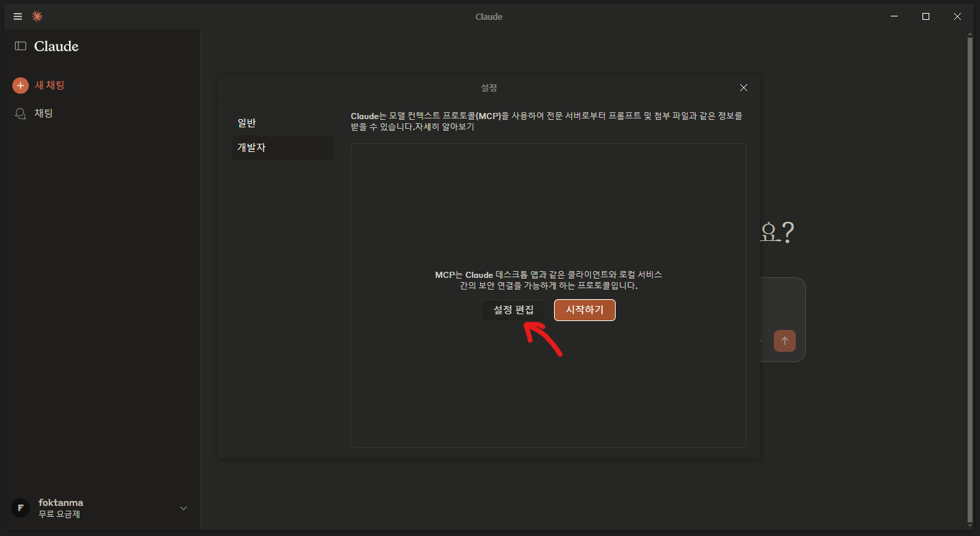Click the main window vertical scrollbar
This screenshot has height=536, width=980.
pos(970,279)
